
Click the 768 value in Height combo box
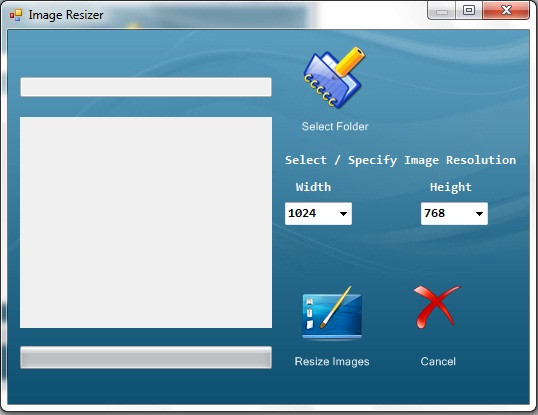coord(434,213)
